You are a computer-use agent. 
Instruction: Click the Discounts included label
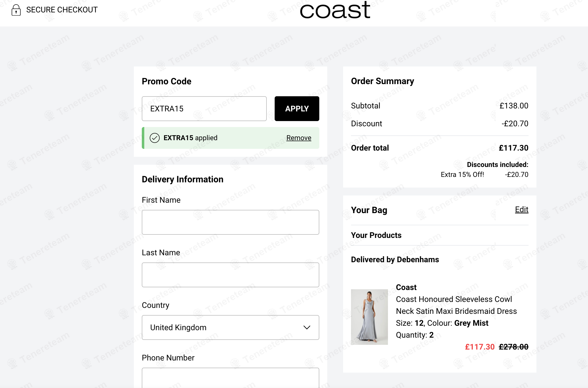498,165
